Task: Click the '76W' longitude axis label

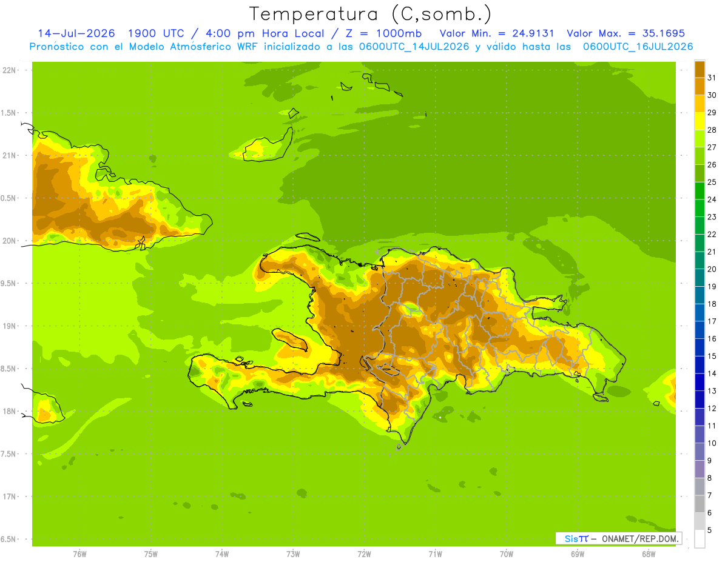Action: 79,554
